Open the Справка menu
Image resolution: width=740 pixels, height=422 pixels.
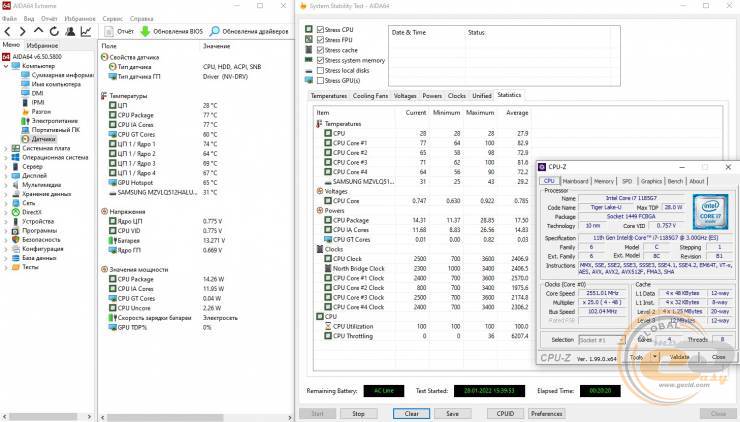[x=141, y=18]
